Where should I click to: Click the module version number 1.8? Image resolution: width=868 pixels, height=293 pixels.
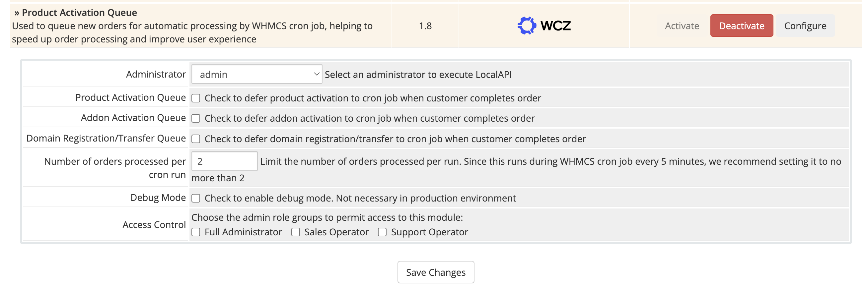click(425, 26)
